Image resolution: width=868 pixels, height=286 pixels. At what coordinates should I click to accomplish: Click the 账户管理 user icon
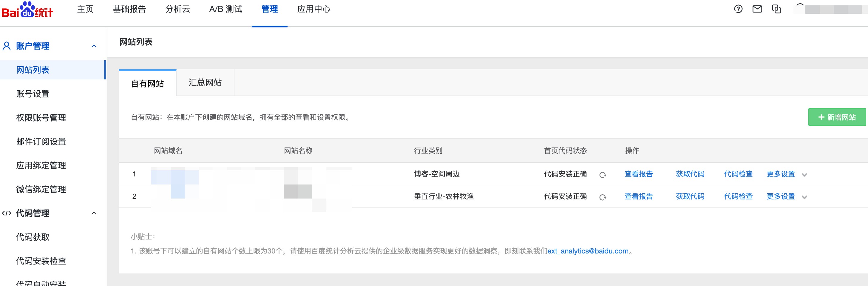(x=6, y=46)
